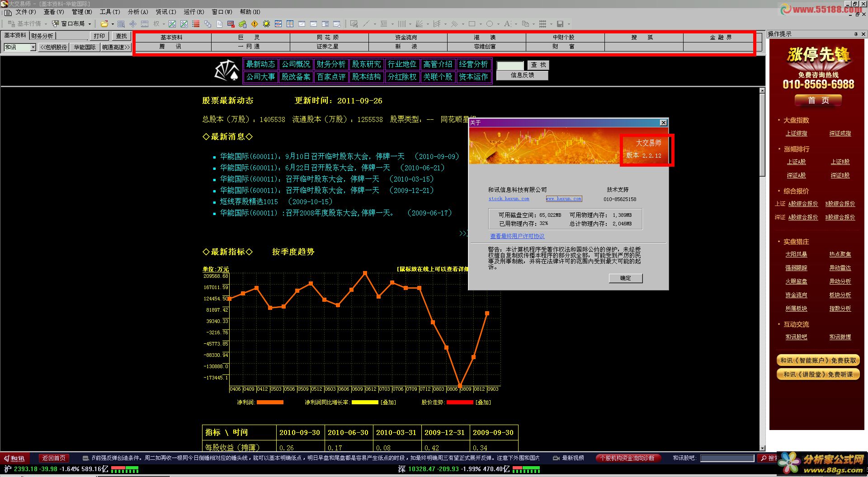Screen dimensions: 868x477
Task: Click the blue line chart window icon
Action: pyautogui.click(x=278, y=23)
